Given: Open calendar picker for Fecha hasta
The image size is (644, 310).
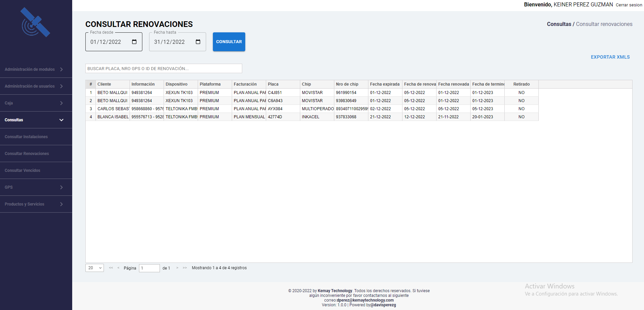Looking at the screenshot, I should point(198,42).
